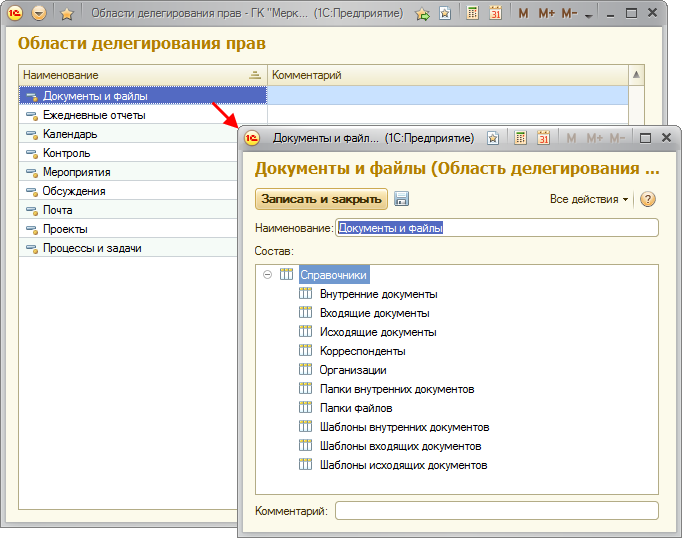Open the calendar in main window toolbar
The image size is (682, 538).
pos(495,14)
